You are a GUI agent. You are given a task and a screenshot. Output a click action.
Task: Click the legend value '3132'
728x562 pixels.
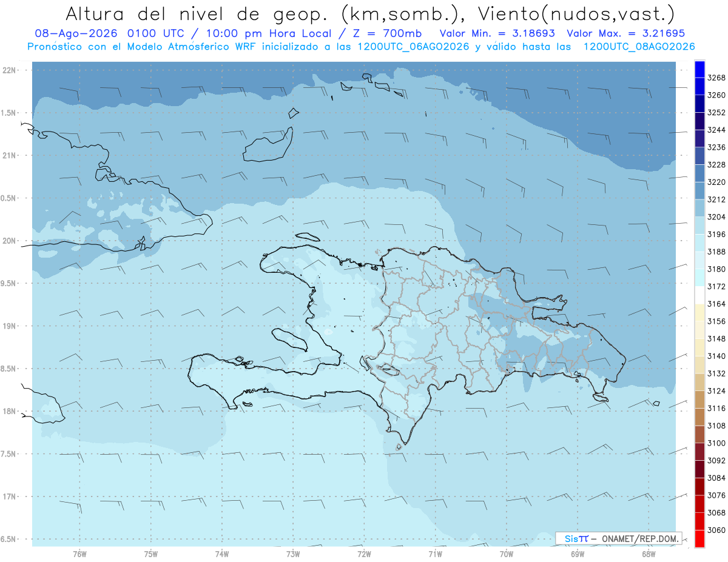coord(716,373)
